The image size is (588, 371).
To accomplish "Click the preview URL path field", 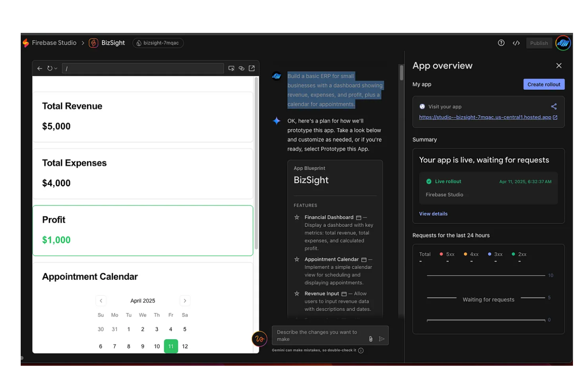I will (143, 68).
